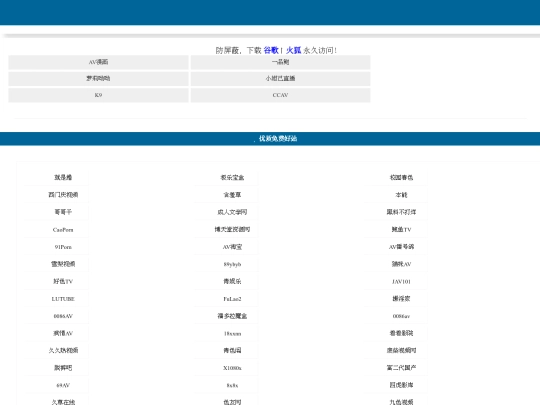The width and height of the screenshot is (540, 405).
Task: Open the 69AV list entry
Action: (x=63, y=385)
